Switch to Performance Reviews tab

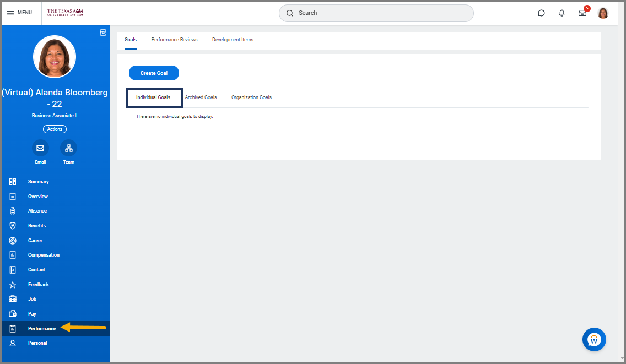click(x=174, y=40)
